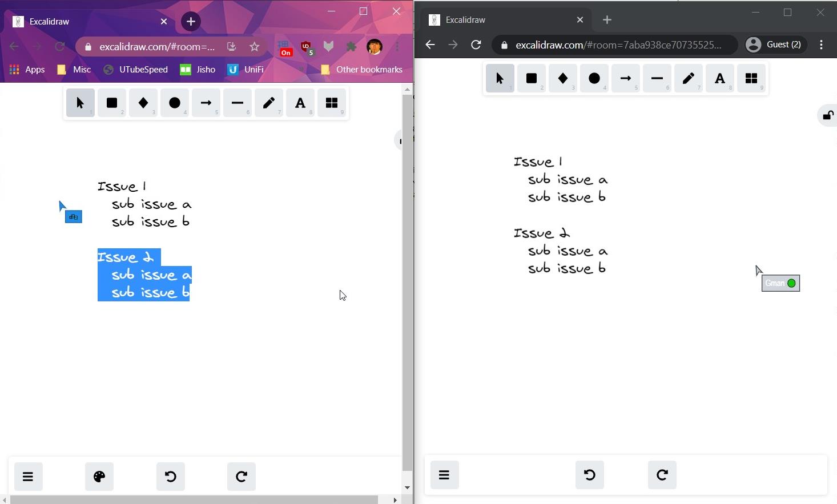This screenshot has height=504, width=837.
Task: Toggle the canvas lock in the right window
Action: [827, 115]
